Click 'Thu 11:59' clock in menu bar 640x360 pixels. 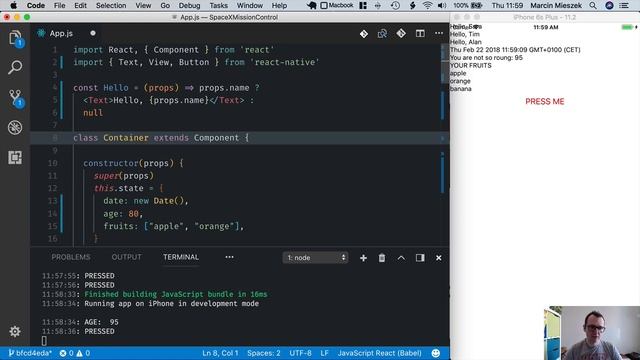pyautogui.click(x=507, y=5)
